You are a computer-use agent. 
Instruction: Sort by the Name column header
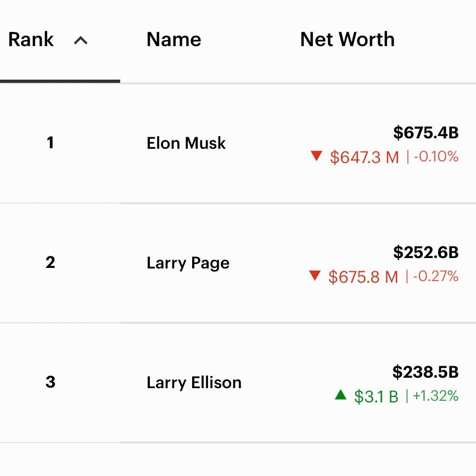(173, 40)
